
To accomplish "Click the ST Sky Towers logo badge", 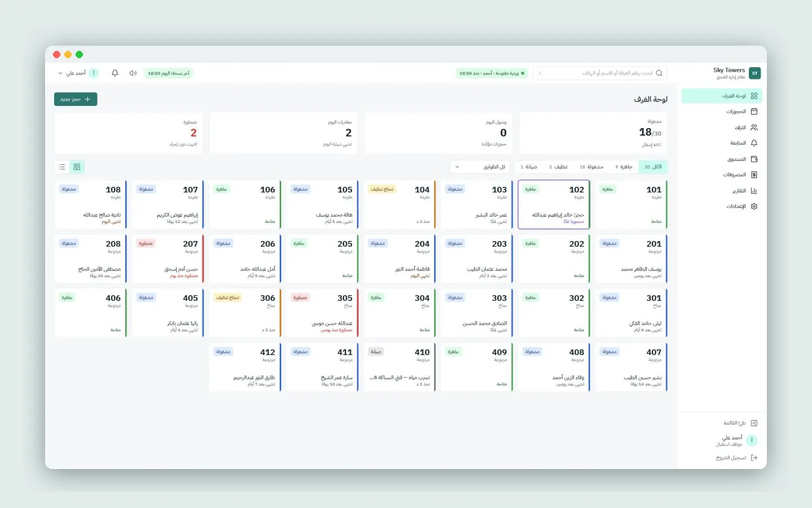I will coord(754,73).
